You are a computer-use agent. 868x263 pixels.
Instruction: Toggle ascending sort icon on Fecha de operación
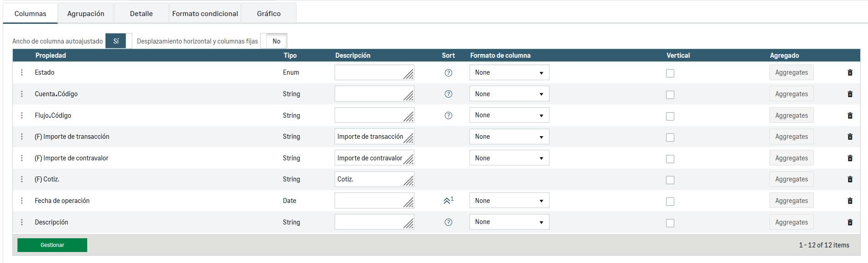448,201
